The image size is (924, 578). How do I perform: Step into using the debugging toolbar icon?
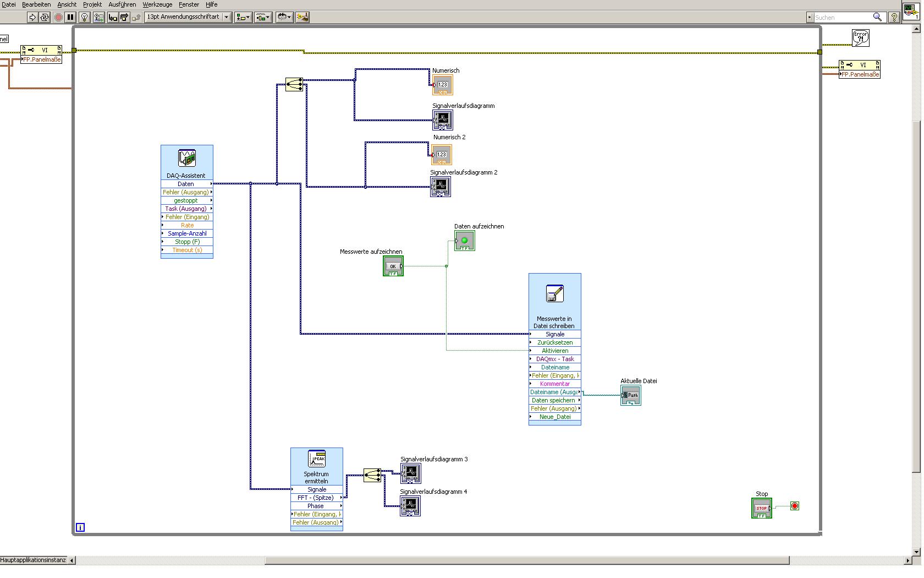pyautogui.click(x=113, y=17)
